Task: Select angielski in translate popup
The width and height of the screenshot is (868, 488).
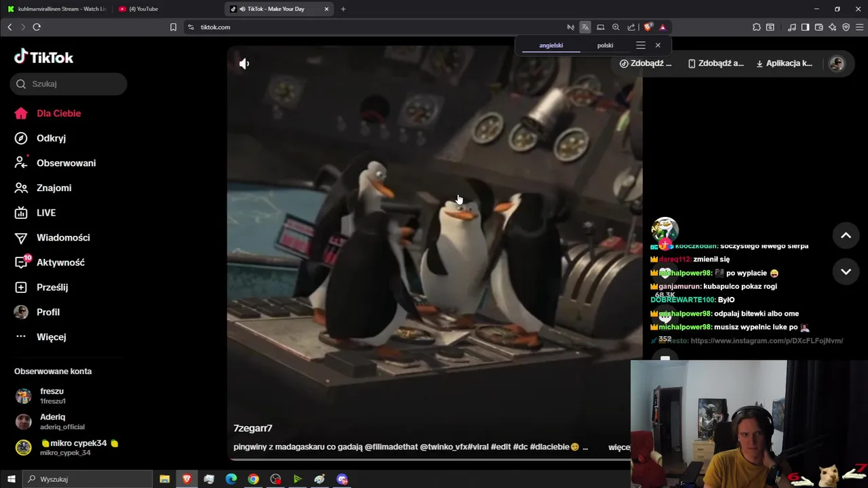Action: click(551, 45)
